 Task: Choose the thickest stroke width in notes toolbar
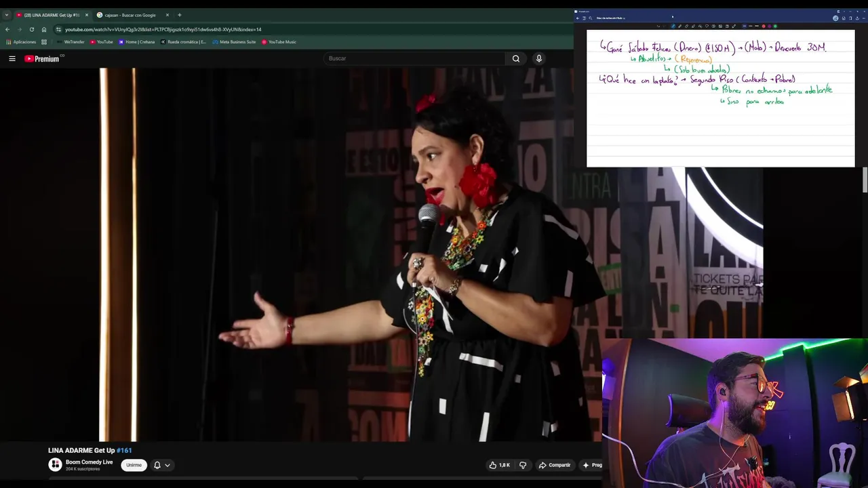point(757,26)
